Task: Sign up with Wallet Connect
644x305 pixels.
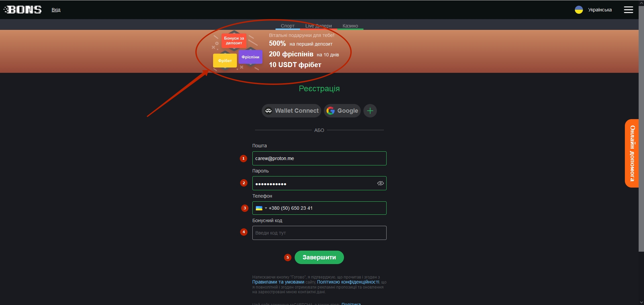Action: tap(291, 111)
